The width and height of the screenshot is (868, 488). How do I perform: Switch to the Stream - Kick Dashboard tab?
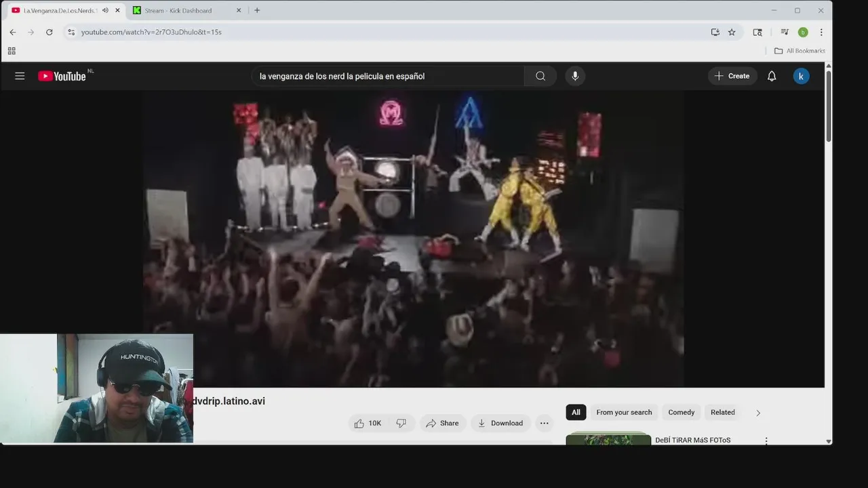click(178, 10)
